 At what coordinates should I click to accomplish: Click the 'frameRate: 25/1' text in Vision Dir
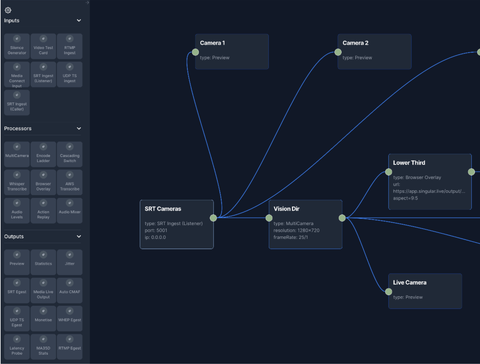tap(291, 237)
